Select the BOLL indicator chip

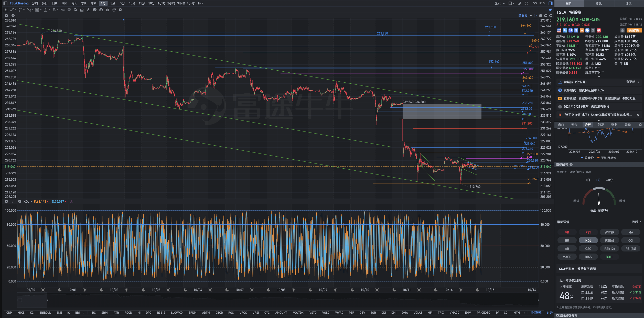tap(609, 257)
